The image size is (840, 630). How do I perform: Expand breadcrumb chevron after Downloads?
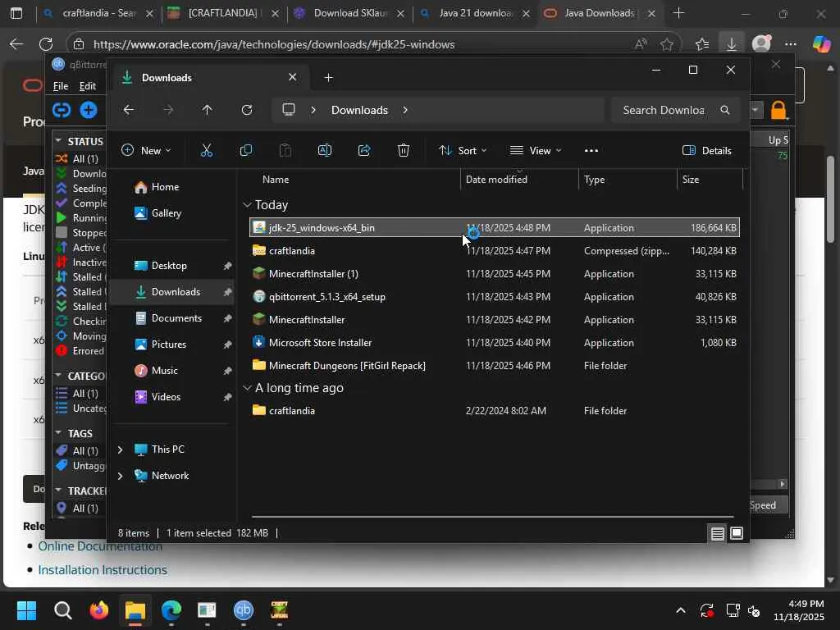[405, 110]
